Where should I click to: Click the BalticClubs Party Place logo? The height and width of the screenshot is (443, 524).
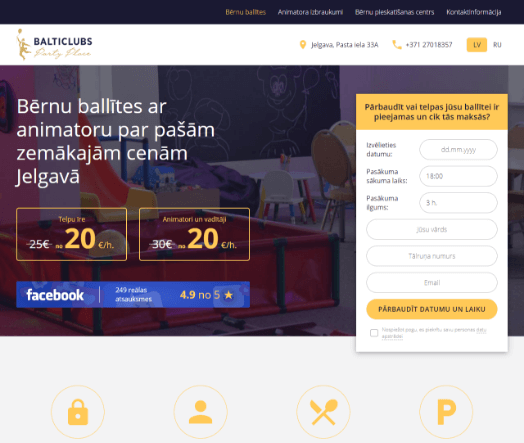[54, 44]
